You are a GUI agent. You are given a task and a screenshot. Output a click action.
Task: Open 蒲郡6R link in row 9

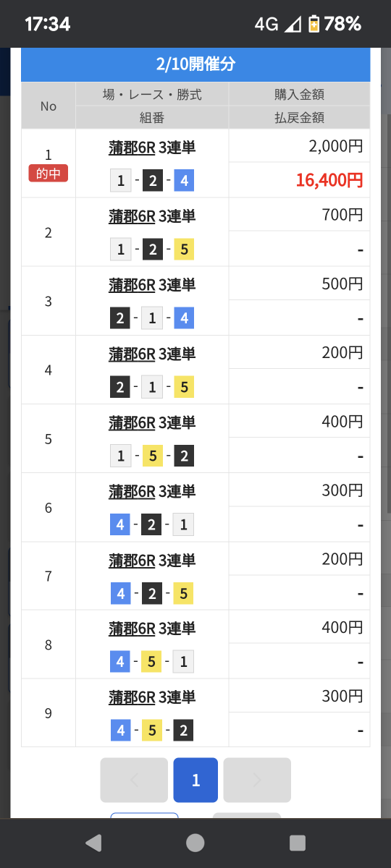tap(132, 697)
